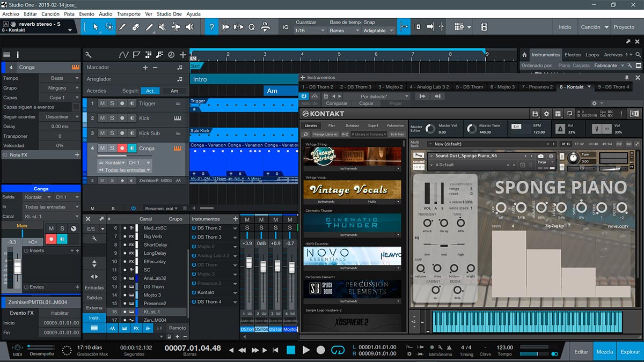Viewport: 644px width, 362px height.
Task: Open the Archivo menu
Action: tap(11, 14)
